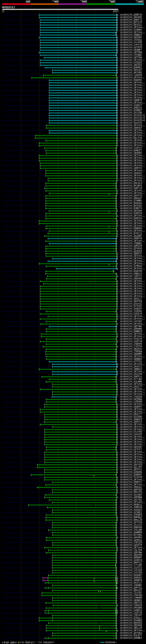Viewport: 146px width, 644px height.
Task: Click the UniRef100_C4QZ48 hit name
Action: 131,397
